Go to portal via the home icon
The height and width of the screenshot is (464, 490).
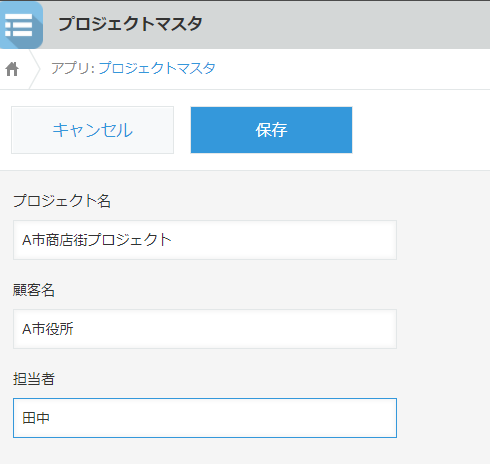tap(12, 69)
